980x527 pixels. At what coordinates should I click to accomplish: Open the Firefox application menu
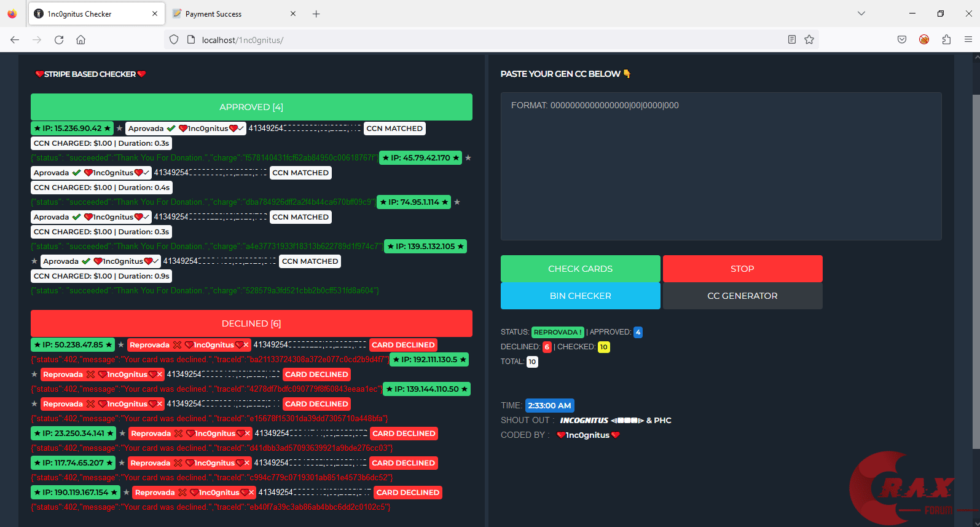(968, 40)
